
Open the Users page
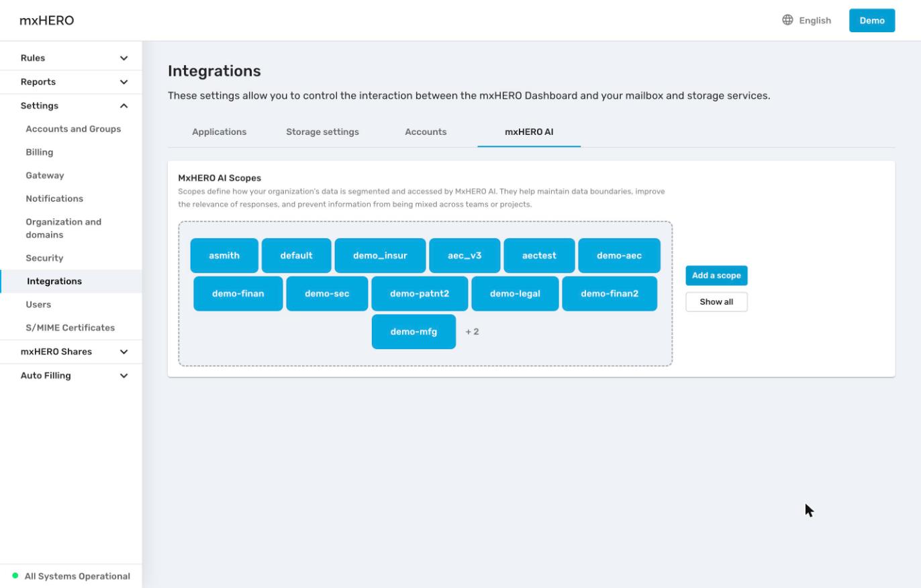tap(38, 304)
